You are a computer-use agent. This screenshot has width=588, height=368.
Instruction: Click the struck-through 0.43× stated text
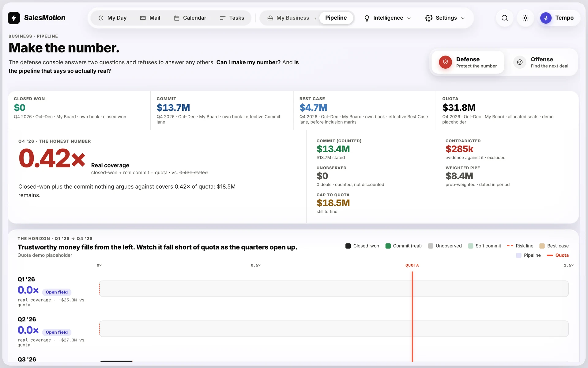click(x=193, y=173)
